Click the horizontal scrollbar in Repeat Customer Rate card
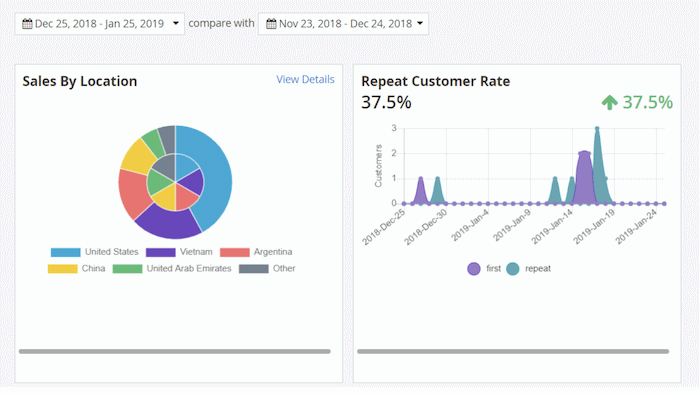700x393 pixels. [x=513, y=351]
